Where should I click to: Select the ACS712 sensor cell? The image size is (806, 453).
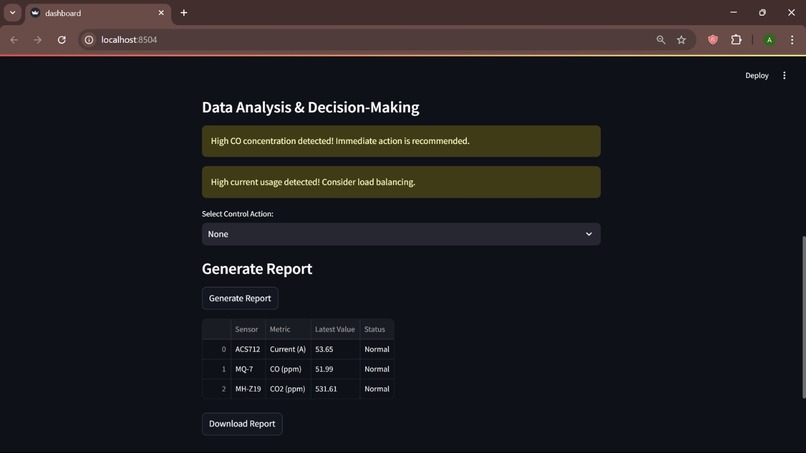tap(248, 349)
